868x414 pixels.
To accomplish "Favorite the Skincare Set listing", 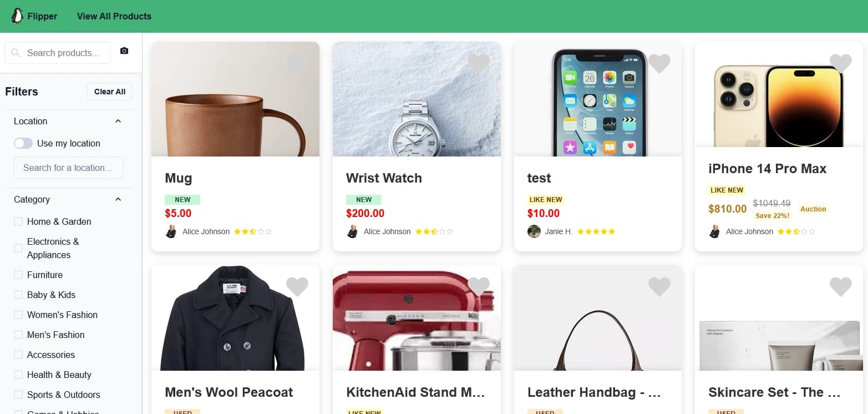I will [841, 287].
